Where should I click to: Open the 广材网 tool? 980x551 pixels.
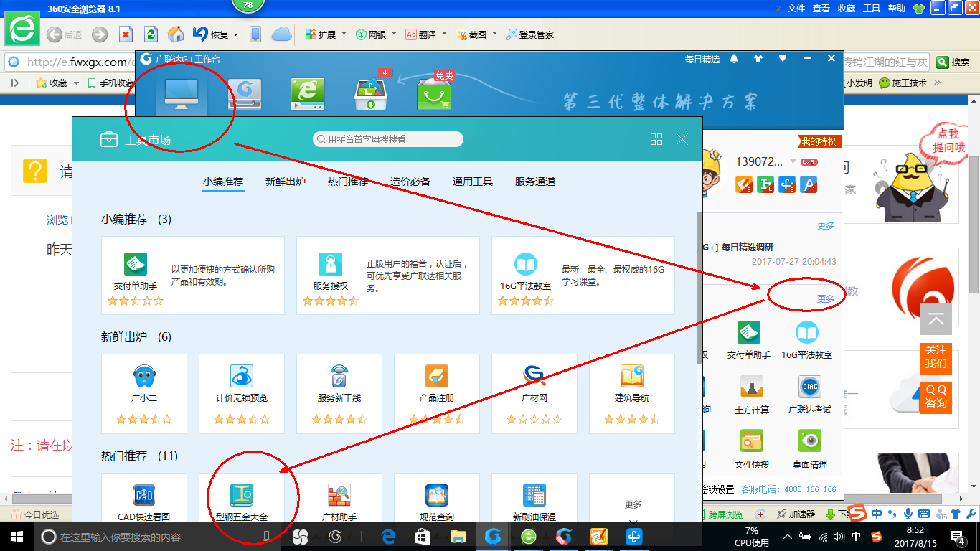[534, 393]
